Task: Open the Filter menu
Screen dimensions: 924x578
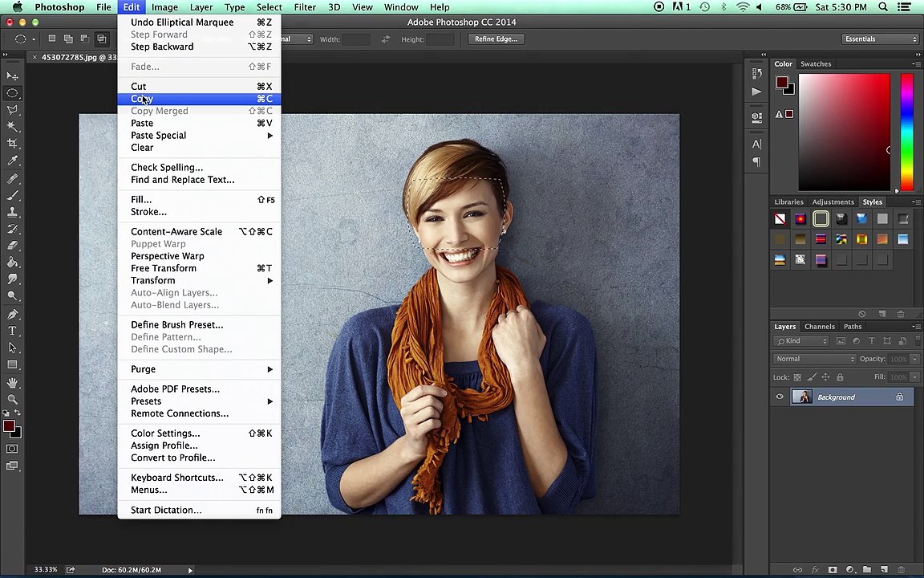Action: tap(305, 7)
